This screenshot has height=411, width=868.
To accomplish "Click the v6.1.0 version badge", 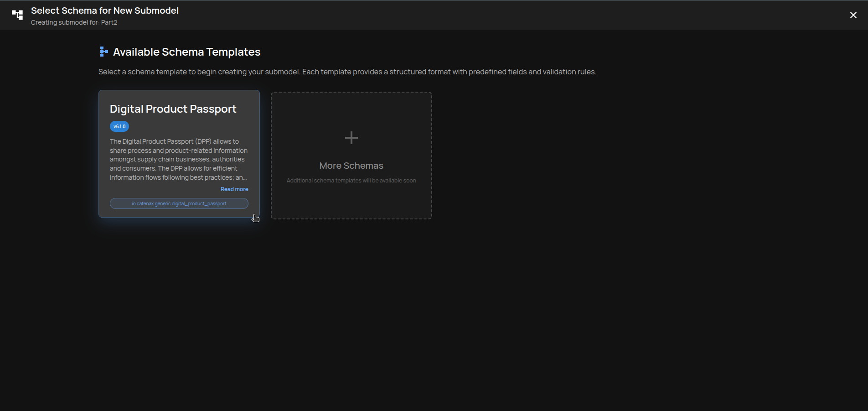I will pyautogui.click(x=119, y=126).
